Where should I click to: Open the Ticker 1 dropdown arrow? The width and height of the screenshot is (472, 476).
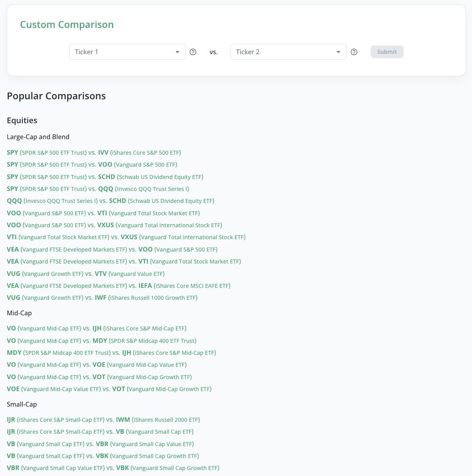(x=177, y=52)
